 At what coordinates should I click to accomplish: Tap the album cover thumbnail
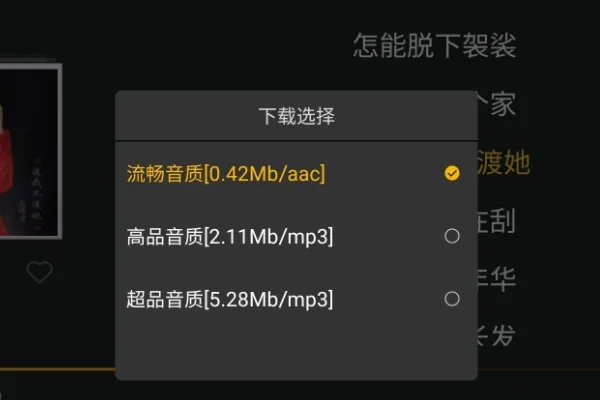(30, 150)
